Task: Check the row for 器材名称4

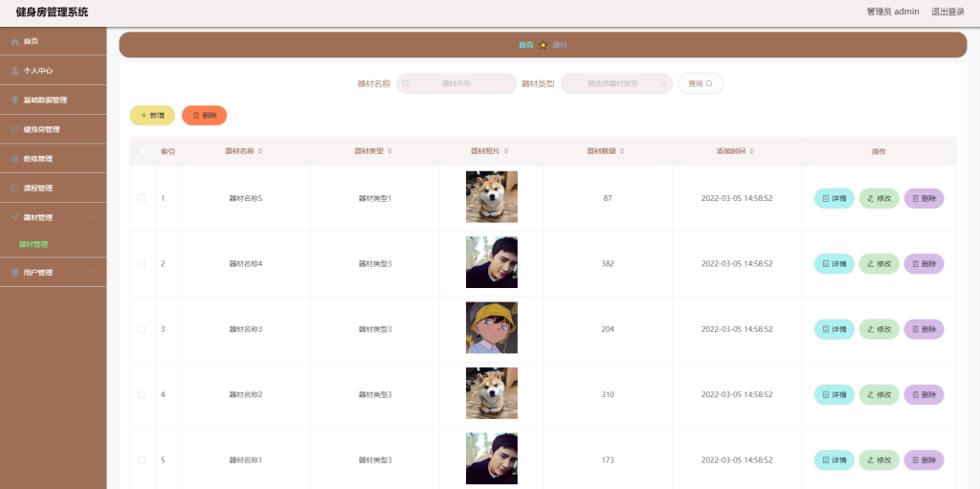Action: tap(142, 264)
